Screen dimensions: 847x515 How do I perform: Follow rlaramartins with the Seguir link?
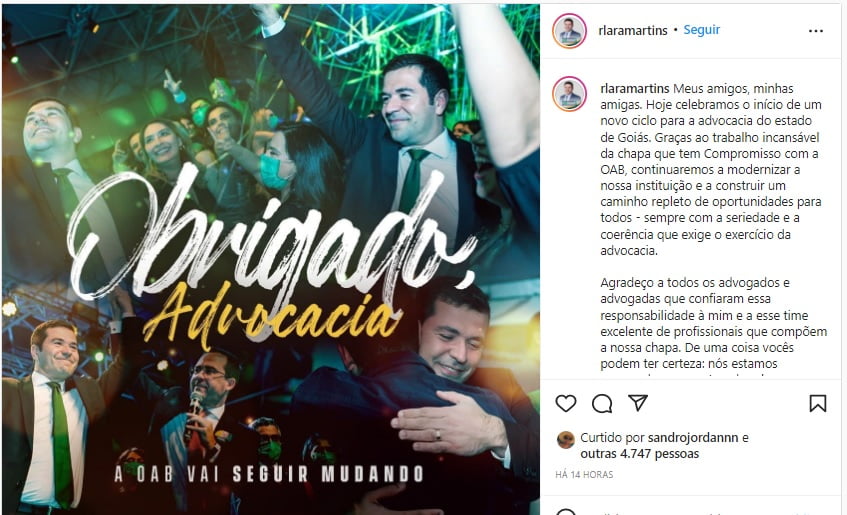click(x=702, y=30)
